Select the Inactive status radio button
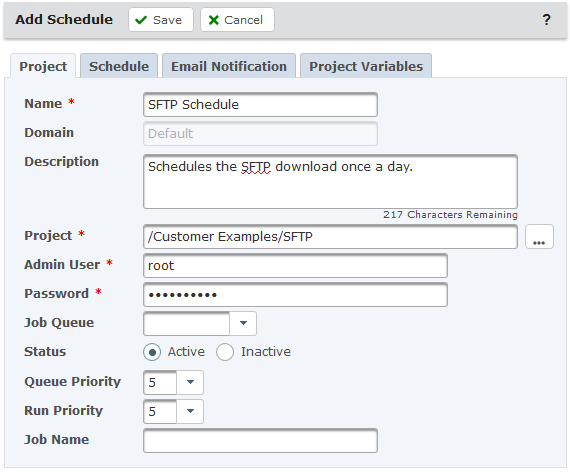The height and width of the screenshot is (472, 570). tap(225, 352)
